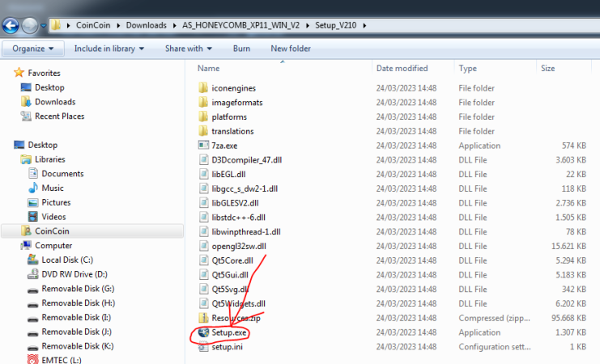
Task: Select the libEGL.dll file icon
Action: [x=203, y=175]
